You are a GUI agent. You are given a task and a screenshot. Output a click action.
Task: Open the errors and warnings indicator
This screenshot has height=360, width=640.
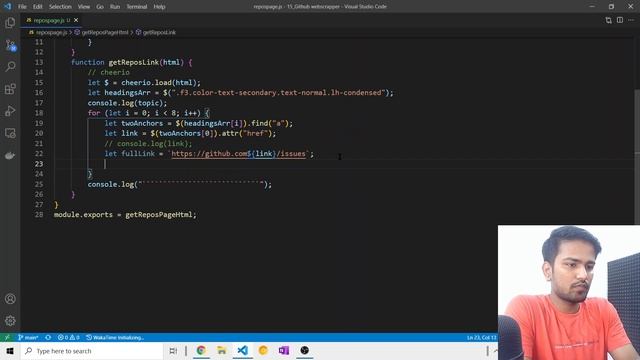[69, 338]
